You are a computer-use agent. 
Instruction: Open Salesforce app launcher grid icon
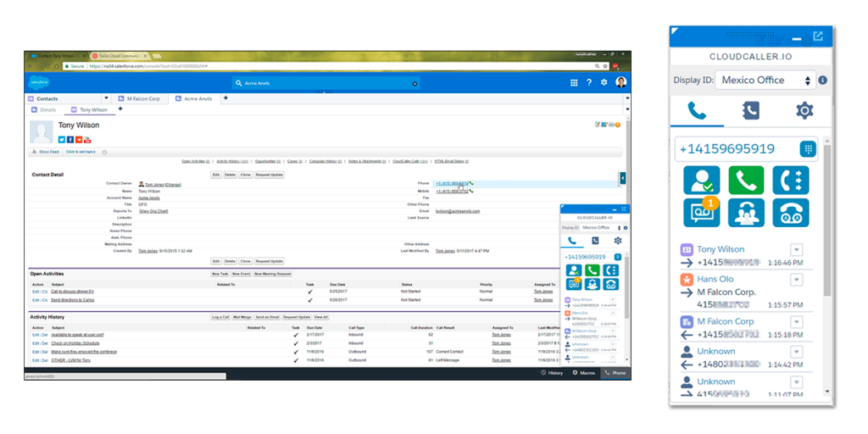(574, 82)
